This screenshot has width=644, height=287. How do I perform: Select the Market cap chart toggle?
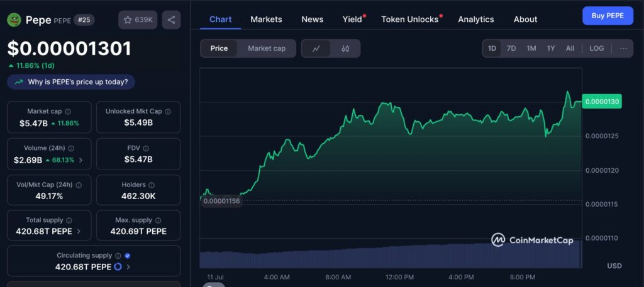click(x=267, y=48)
